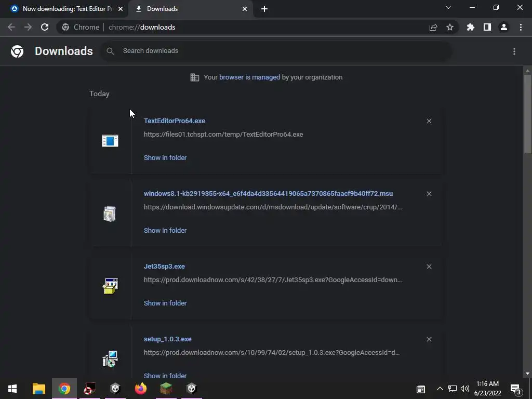
Task: Open the Windows Start menu
Action: pos(12,389)
